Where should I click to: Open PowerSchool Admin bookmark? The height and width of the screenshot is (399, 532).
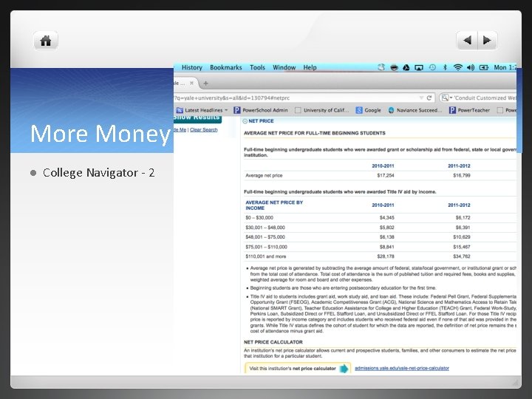(261, 110)
